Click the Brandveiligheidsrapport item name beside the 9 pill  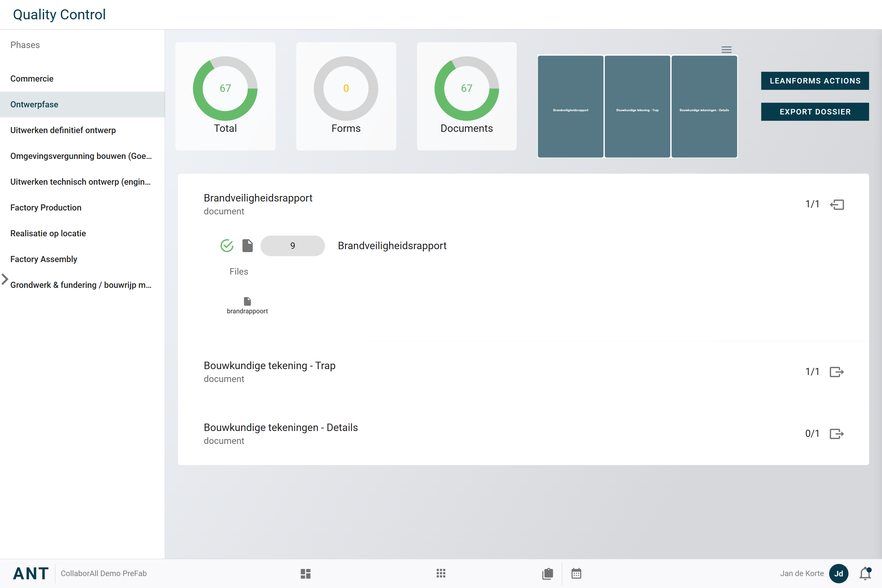point(392,246)
